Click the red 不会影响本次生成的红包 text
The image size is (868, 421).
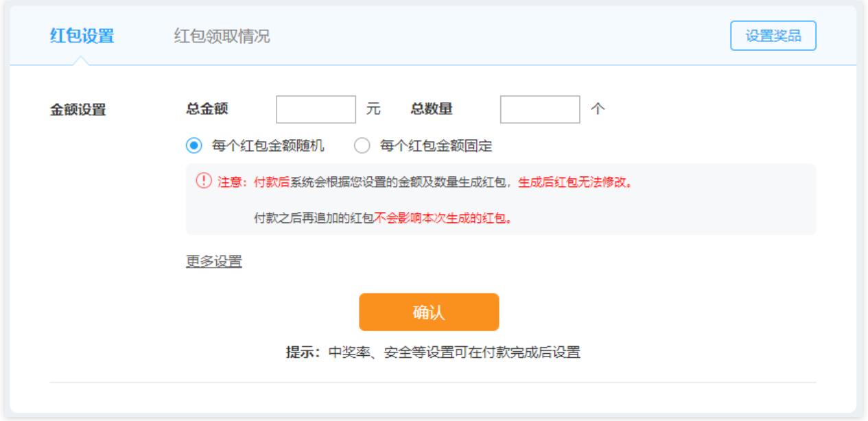click(x=446, y=219)
